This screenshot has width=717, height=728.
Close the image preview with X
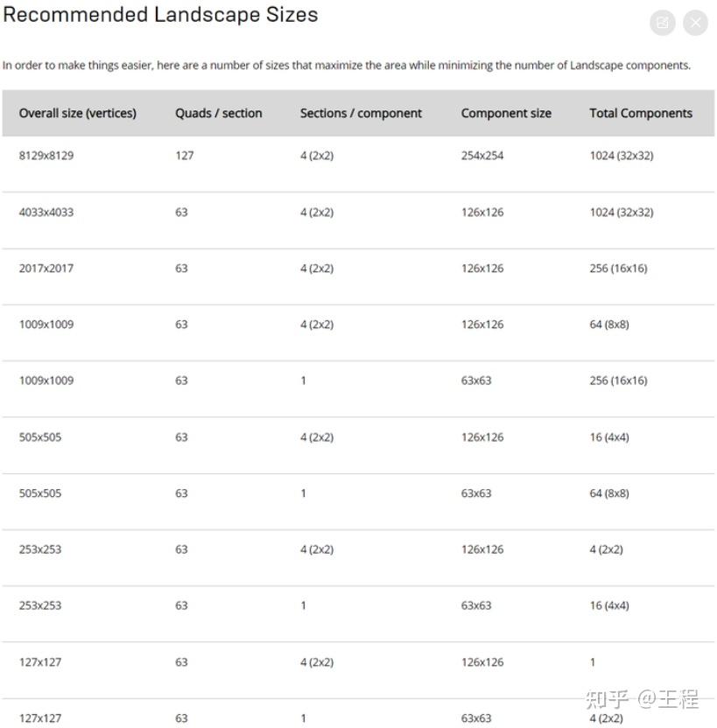695,23
